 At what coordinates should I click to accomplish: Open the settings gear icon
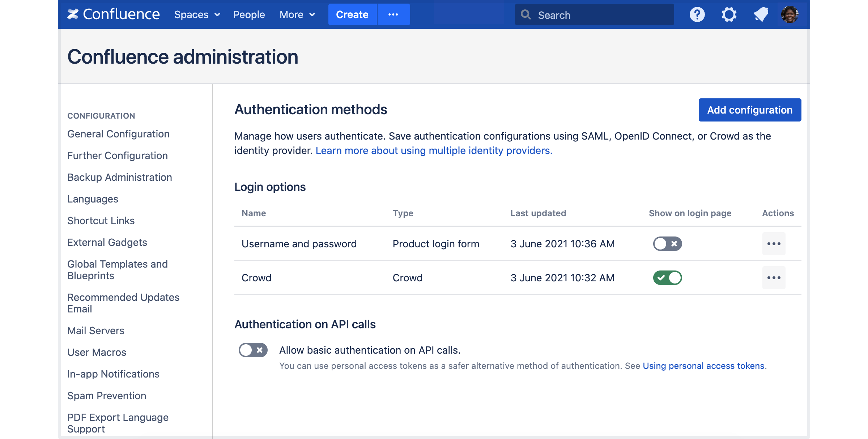(x=729, y=14)
